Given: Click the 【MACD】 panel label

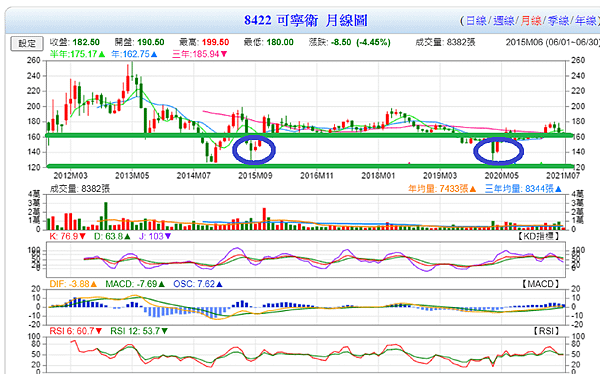Looking at the screenshot, I should pos(540,284).
